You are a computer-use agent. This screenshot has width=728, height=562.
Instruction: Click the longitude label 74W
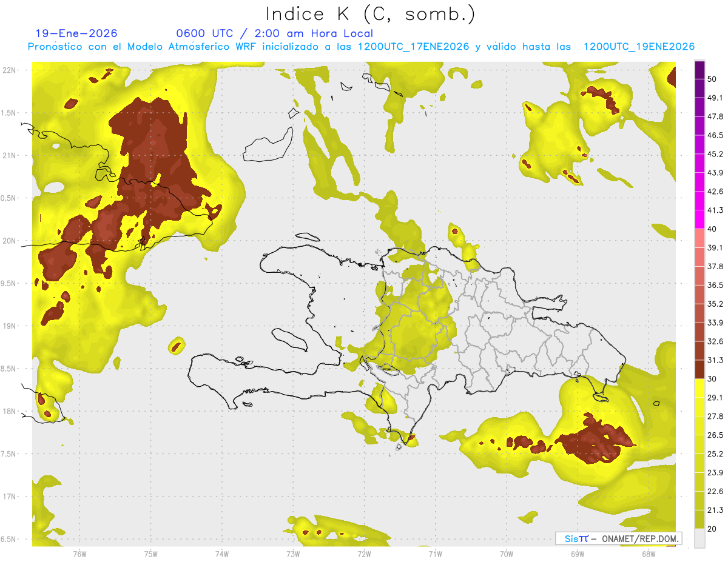[x=222, y=554]
